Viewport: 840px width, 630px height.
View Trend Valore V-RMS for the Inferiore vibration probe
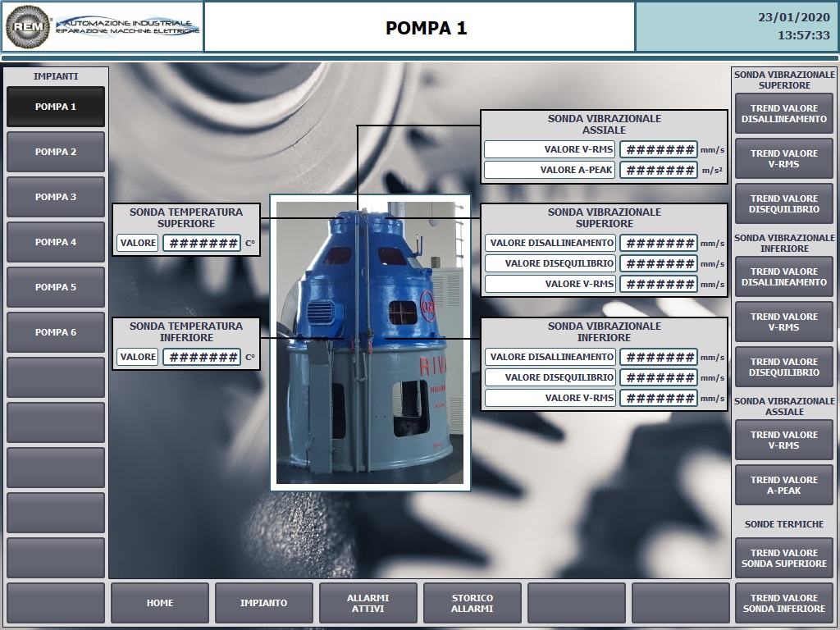(784, 322)
